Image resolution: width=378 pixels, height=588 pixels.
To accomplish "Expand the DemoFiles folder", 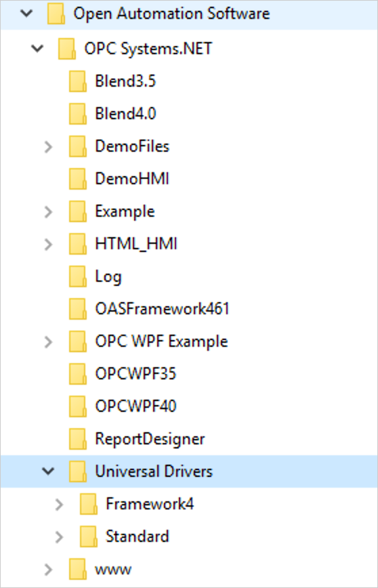I will tap(48, 146).
